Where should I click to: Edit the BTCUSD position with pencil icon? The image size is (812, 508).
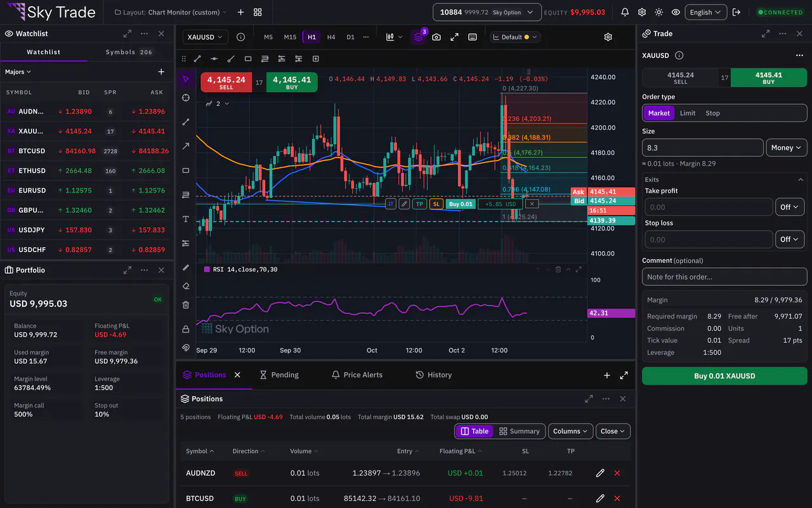[x=600, y=498]
